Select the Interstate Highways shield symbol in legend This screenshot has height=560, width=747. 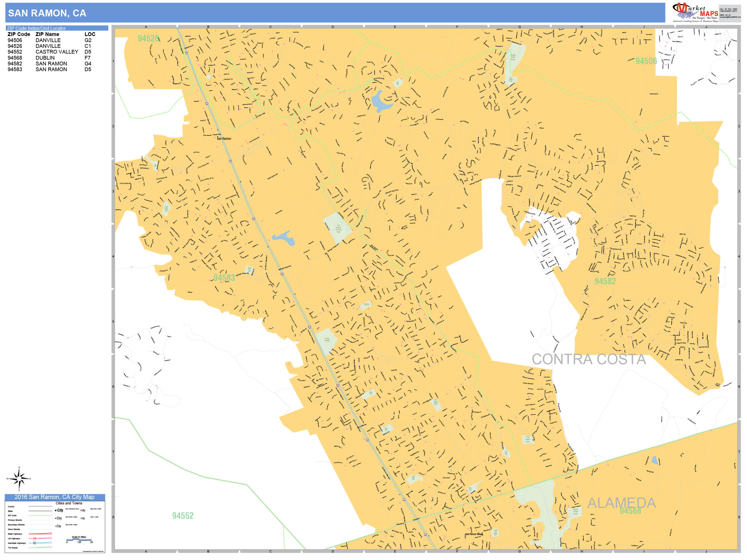(x=35, y=543)
